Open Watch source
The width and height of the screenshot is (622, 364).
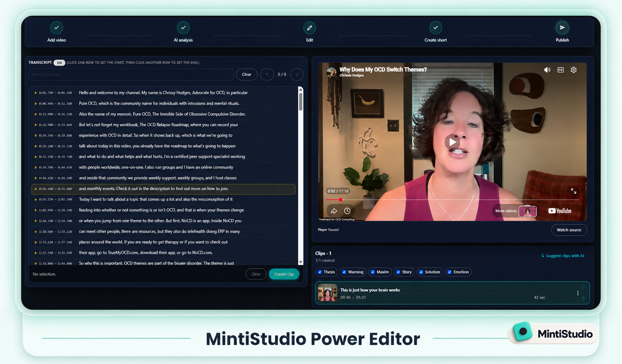coord(569,230)
